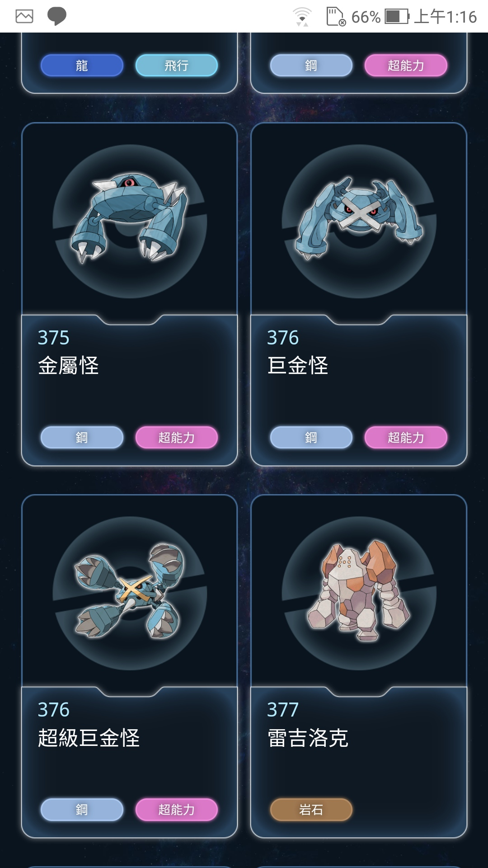Open the gallery notification icon in status bar

coord(24,17)
